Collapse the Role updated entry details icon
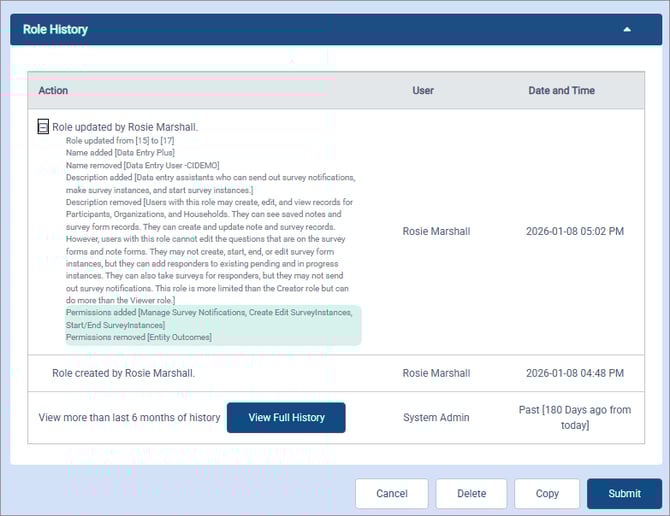Viewport: 670px width, 516px height. coord(43,127)
